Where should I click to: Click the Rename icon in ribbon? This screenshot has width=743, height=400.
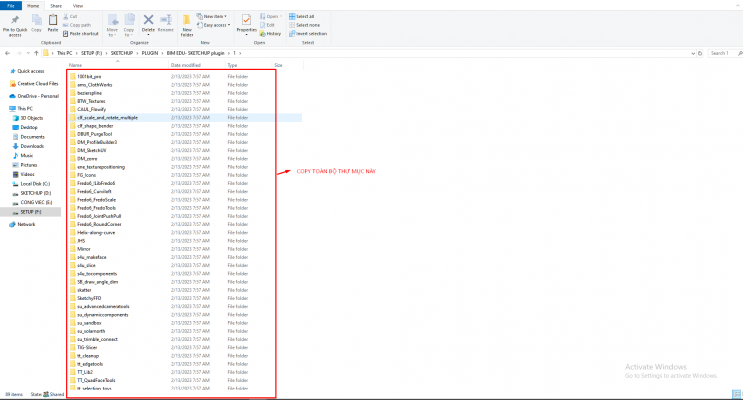[165, 21]
